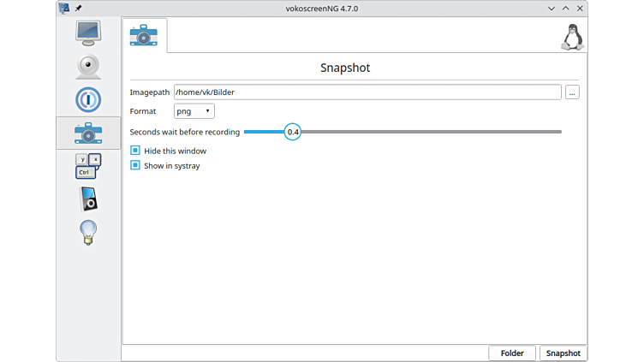
Task: Toggle the pin window icon in title bar
Action: pyautogui.click(x=79, y=8)
